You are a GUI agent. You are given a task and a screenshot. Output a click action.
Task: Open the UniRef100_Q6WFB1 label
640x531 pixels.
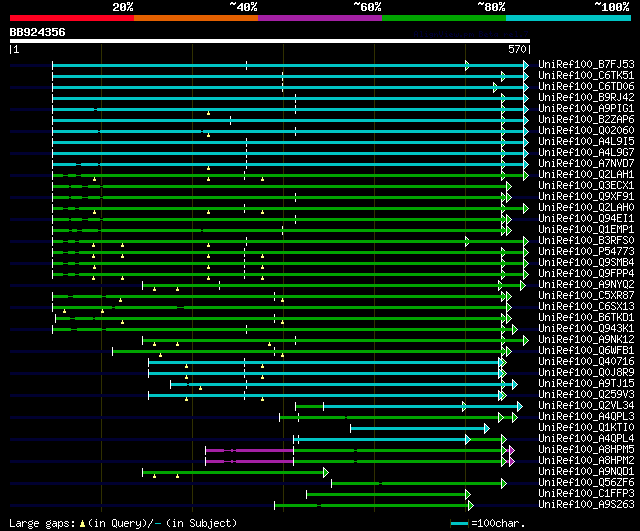point(586,351)
